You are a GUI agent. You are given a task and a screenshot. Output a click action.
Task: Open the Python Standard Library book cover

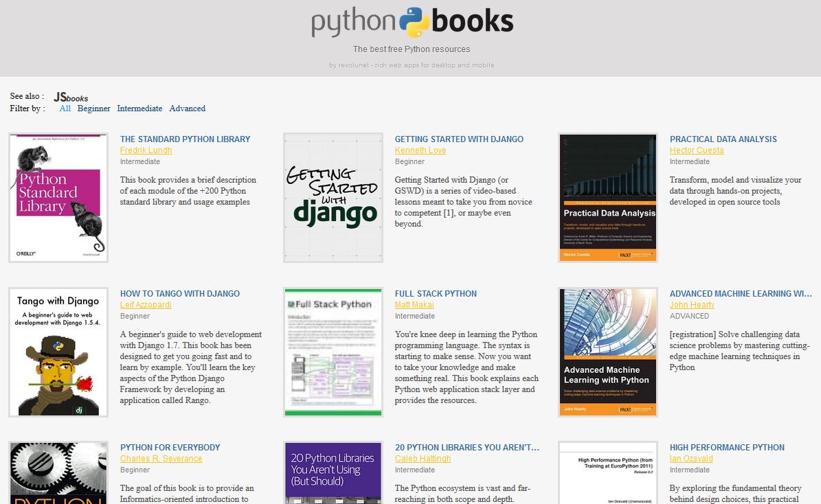coord(58,197)
